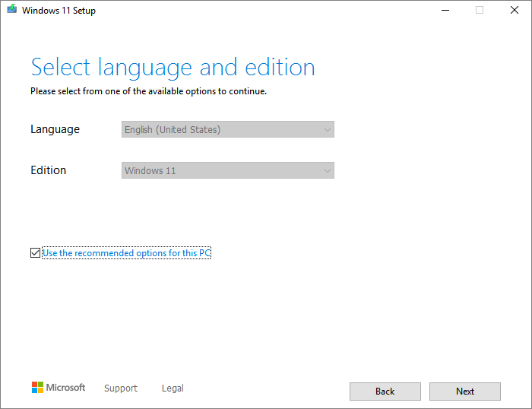Click the 'Edition' field label
Image resolution: width=532 pixels, height=409 pixels.
(x=48, y=170)
